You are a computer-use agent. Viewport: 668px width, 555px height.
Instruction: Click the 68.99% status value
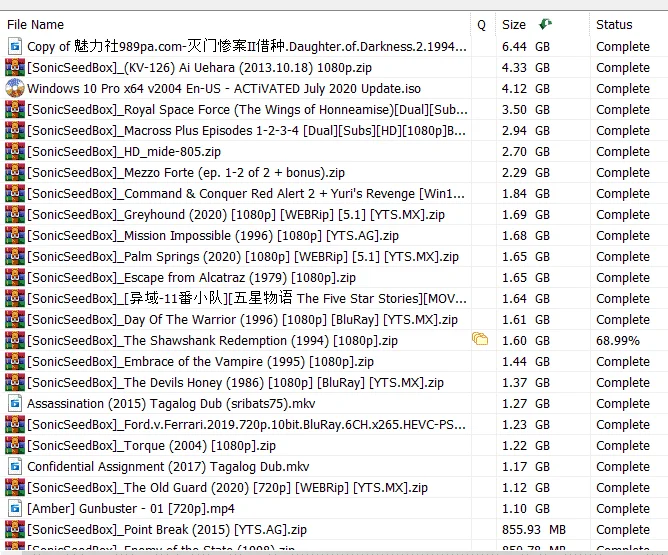click(618, 341)
